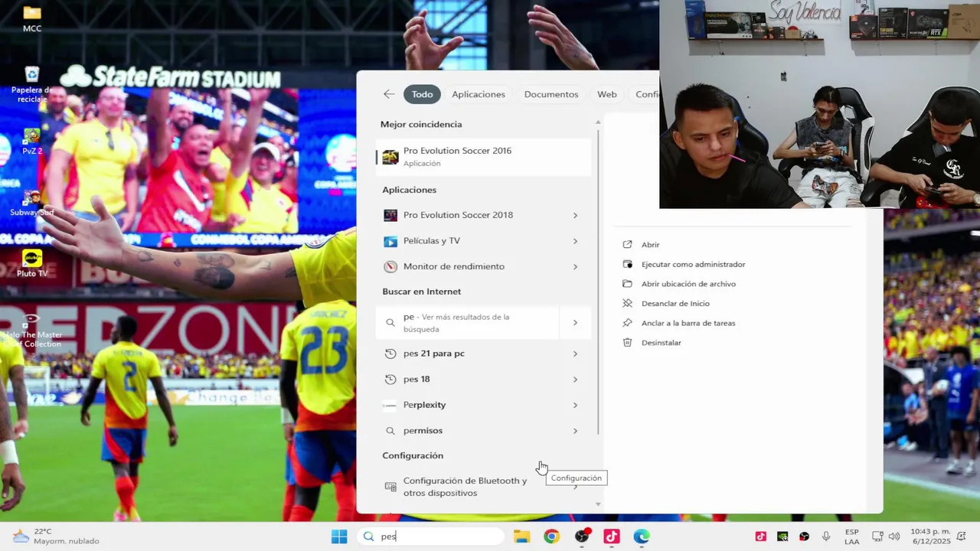The width and height of the screenshot is (980, 551).
Task: Click microphone tray icon
Action: [x=826, y=536]
